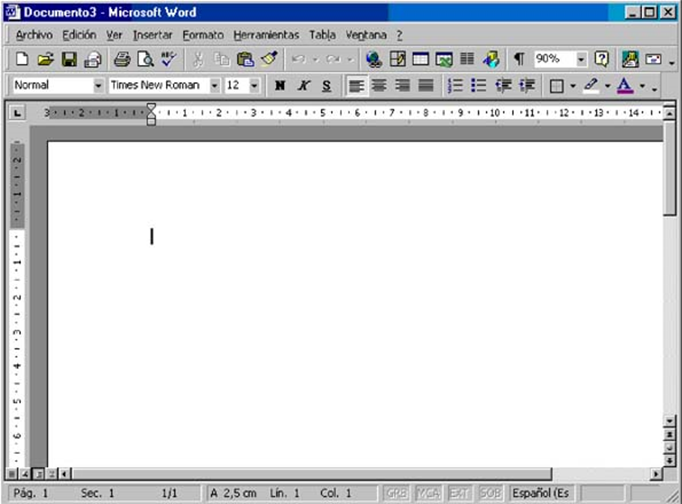
Task: Align text to the left
Action: coord(356,85)
